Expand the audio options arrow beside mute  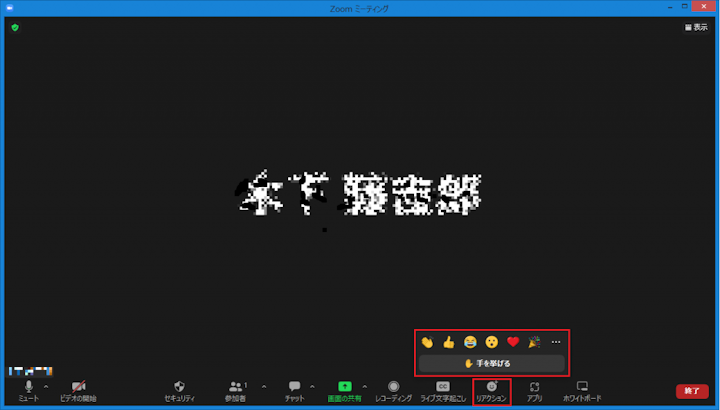(45, 386)
